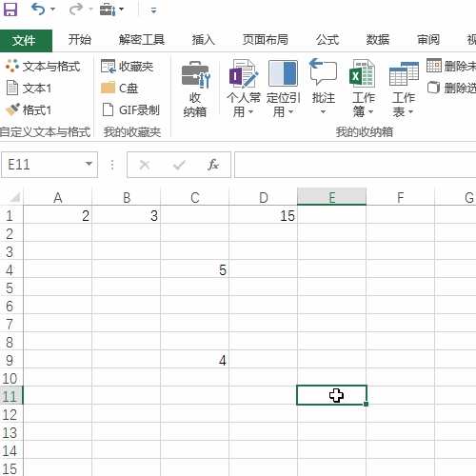Screen dimensions: 476x476
Task: Click the 收纳箱 toolbox icon
Action: [195, 89]
